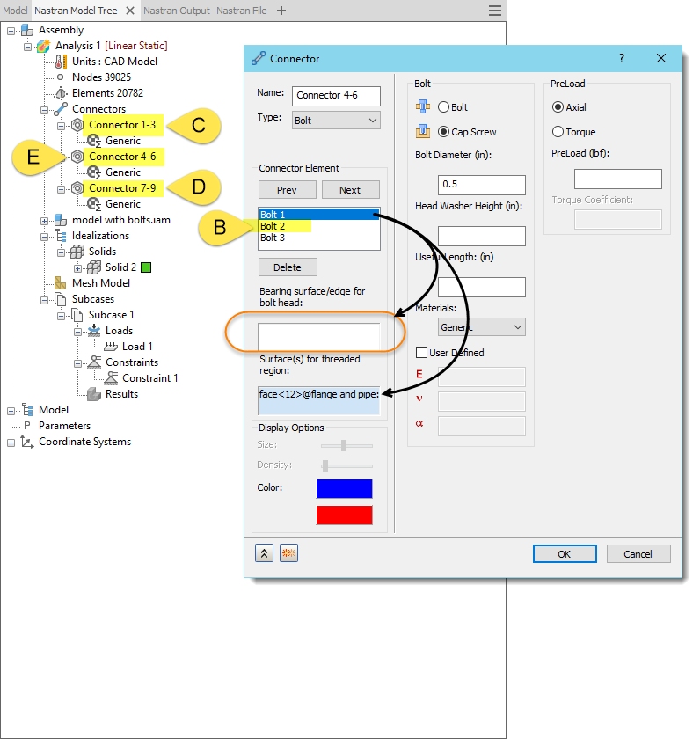Screen dimensions: 700x739
Task: Click the blue color swatch
Action: click(345, 489)
